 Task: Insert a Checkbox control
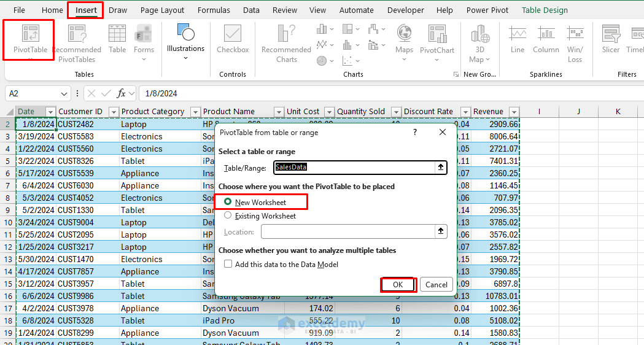coord(233,39)
